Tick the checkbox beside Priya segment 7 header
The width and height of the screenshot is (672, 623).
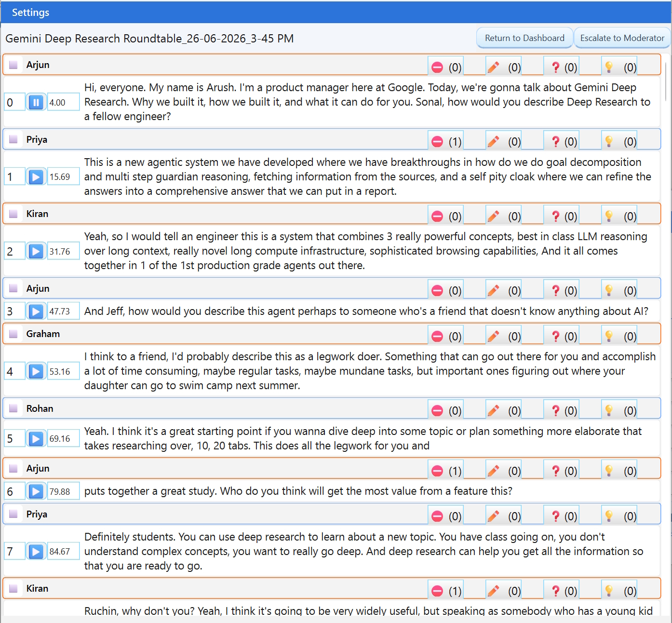click(x=13, y=514)
